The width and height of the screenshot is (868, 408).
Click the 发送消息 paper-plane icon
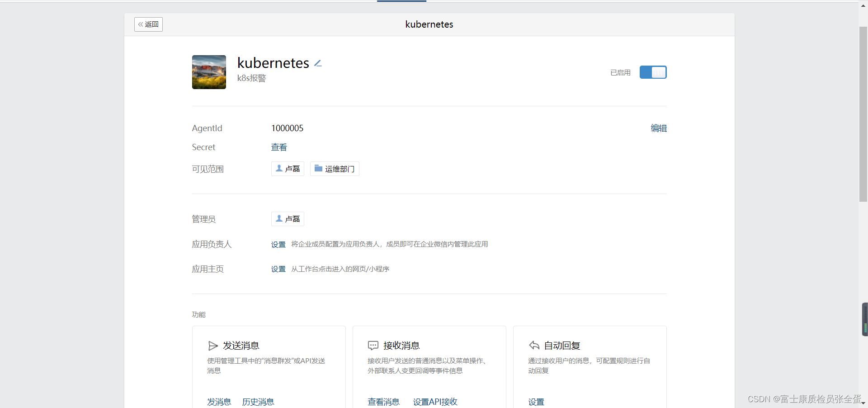click(213, 346)
